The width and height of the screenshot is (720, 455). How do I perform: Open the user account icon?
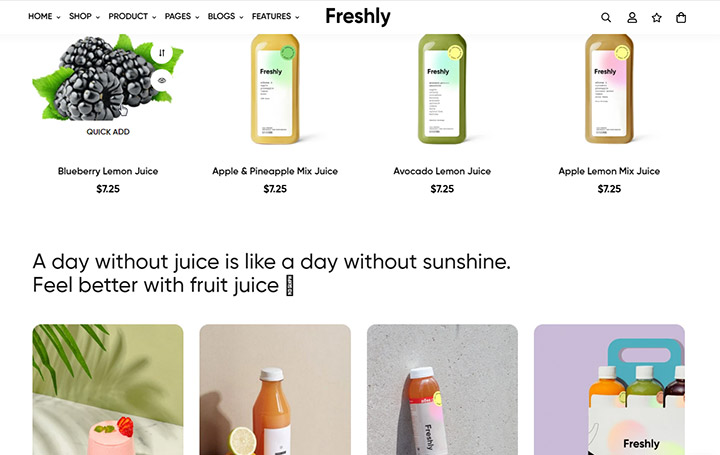coord(632,17)
